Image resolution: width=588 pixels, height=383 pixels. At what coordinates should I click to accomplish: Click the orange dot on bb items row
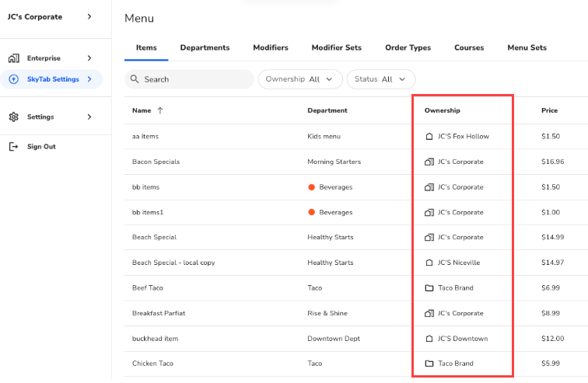click(x=311, y=187)
